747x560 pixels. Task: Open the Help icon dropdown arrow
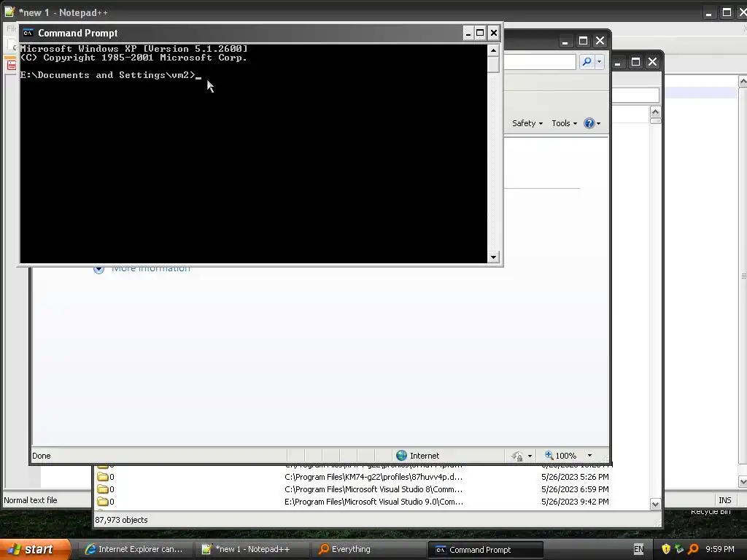coord(598,123)
